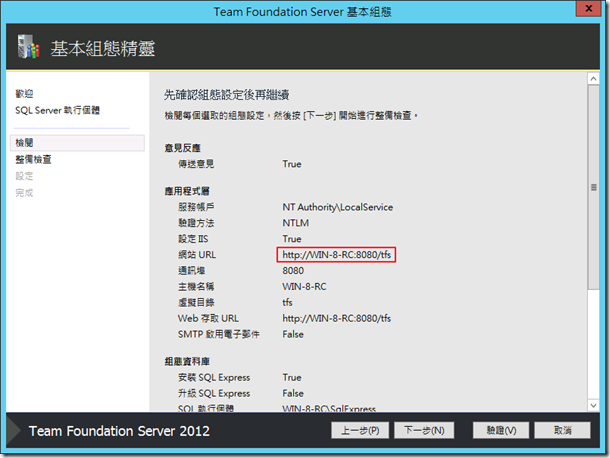The width and height of the screenshot is (610, 458).
Task: Click the 升級 SQL Express label
Action: point(214,393)
